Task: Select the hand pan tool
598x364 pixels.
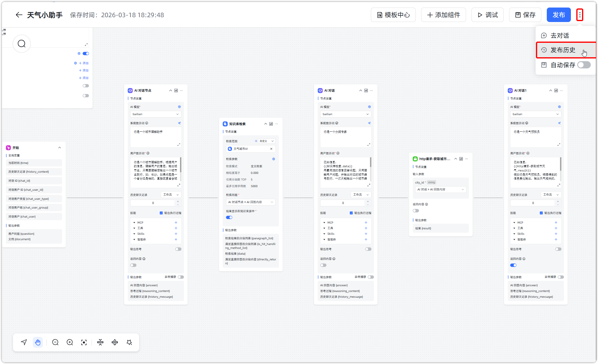Action: [x=38, y=342]
